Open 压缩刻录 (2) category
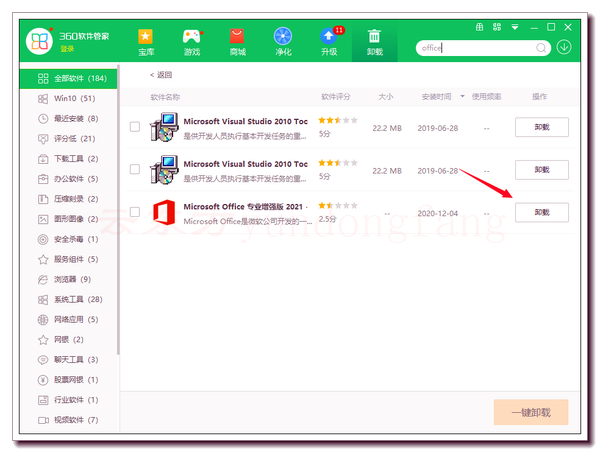 coord(68,199)
